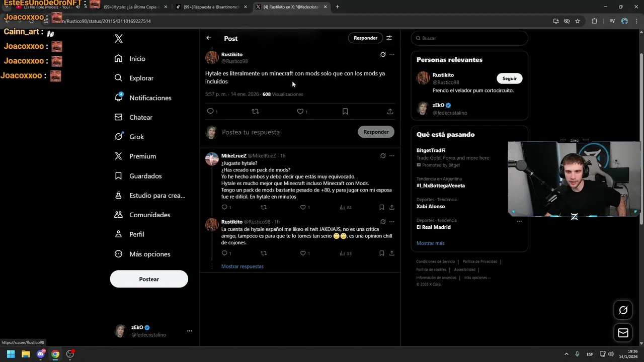Open floating messages envelope button
644x362 pixels.
623,333
